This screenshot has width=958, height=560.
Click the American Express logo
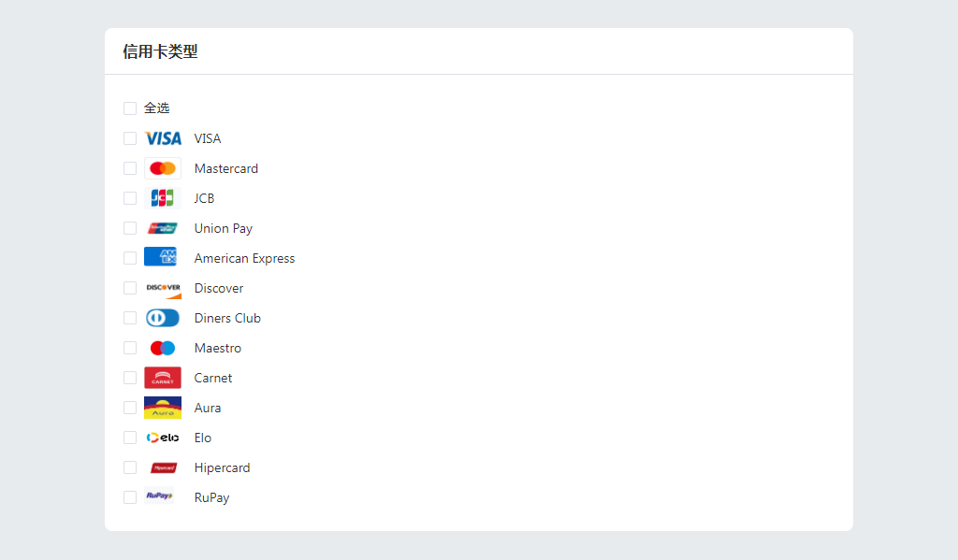[161, 257]
